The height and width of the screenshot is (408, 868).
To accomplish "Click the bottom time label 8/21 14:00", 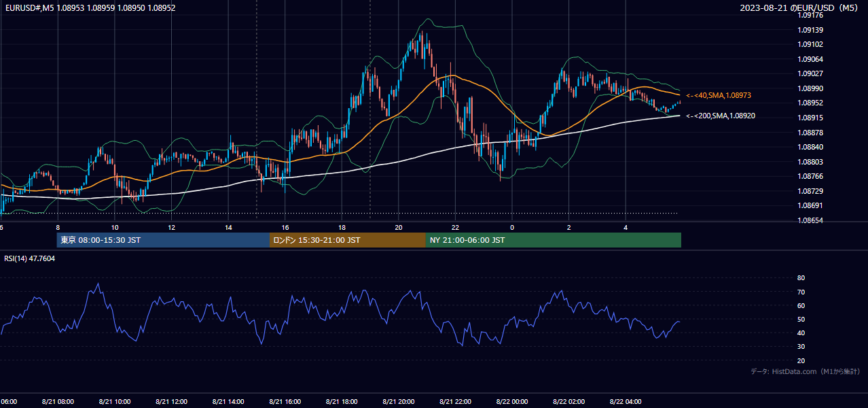I will click(228, 401).
